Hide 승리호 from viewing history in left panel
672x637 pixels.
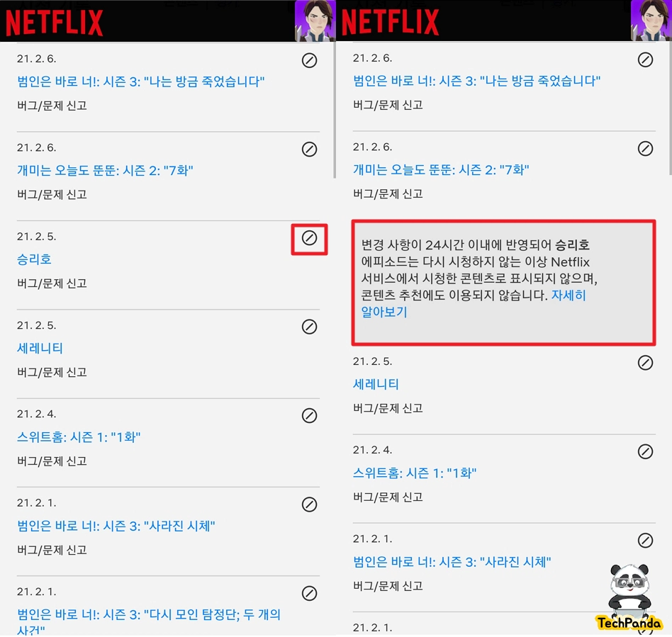pos(309,238)
